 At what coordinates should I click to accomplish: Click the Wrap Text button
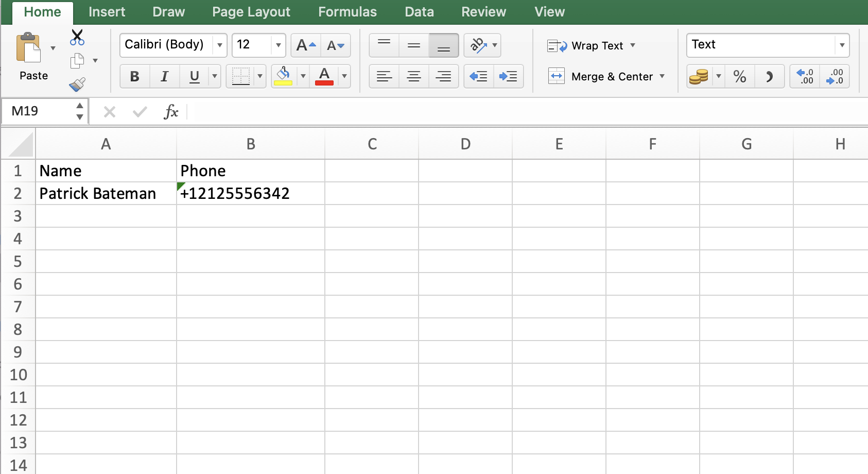591,46
